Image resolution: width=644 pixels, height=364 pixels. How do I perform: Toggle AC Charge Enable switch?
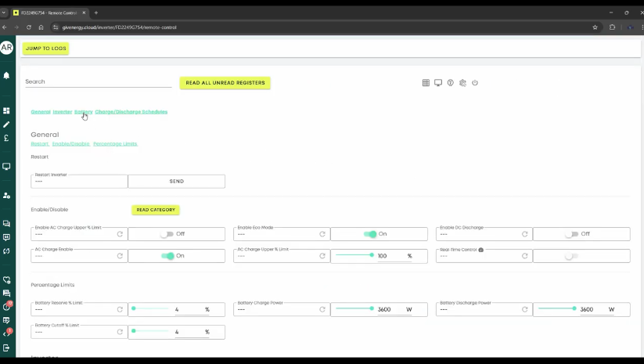(167, 256)
